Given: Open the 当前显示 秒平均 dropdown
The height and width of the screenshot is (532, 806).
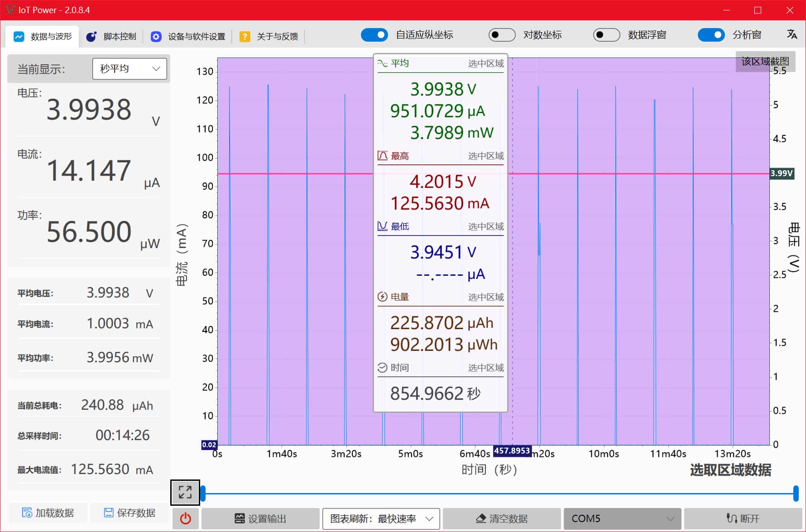Looking at the screenshot, I should 129,69.
